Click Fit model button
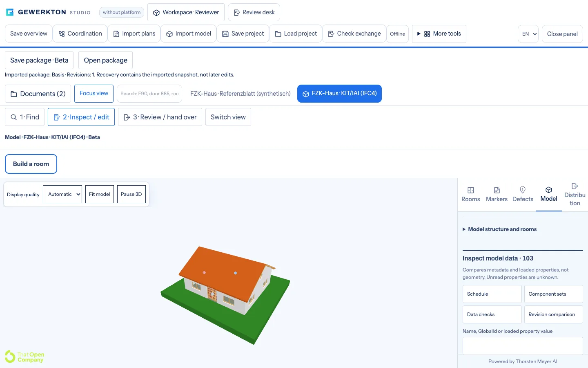The height and width of the screenshot is (368, 588). pos(100,194)
